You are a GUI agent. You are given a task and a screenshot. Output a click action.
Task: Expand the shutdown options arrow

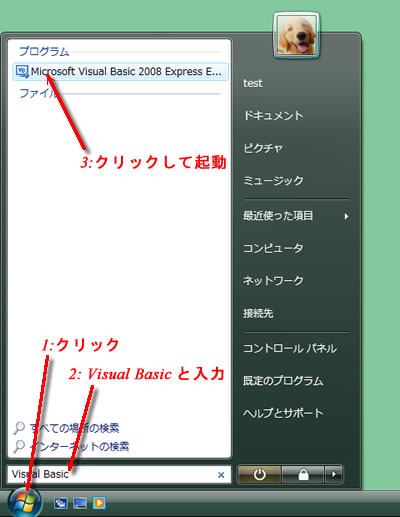pyautogui.click(x=333, y=474)
